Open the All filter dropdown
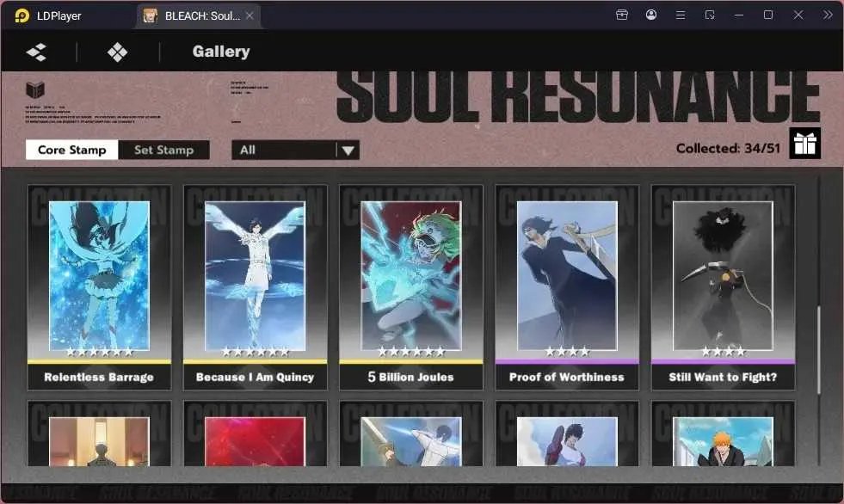Viewport: 844px width, 504px height. [x=295, y=150]
